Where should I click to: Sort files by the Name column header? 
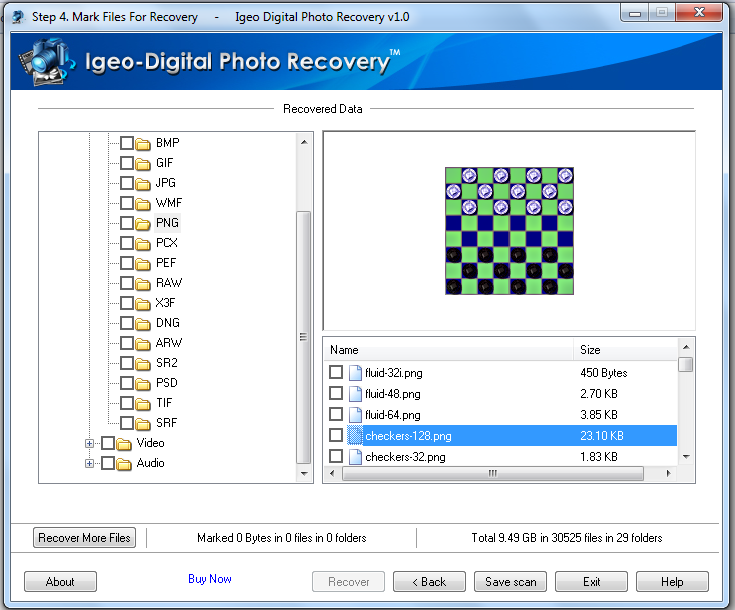(449, 350)
